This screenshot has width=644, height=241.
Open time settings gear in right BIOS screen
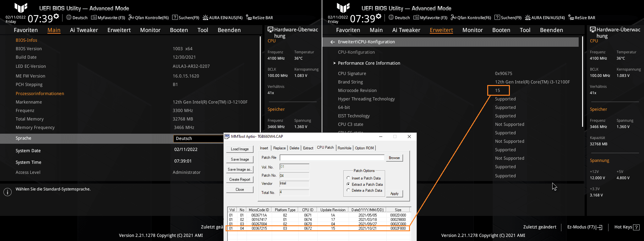point(379,16)
